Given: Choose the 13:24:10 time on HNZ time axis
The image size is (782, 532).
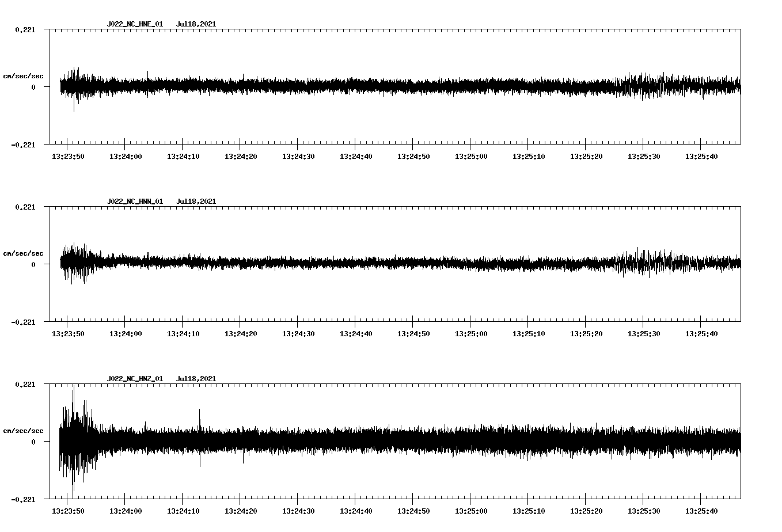Looking at the screenshot, I should [x=183, y=511].
